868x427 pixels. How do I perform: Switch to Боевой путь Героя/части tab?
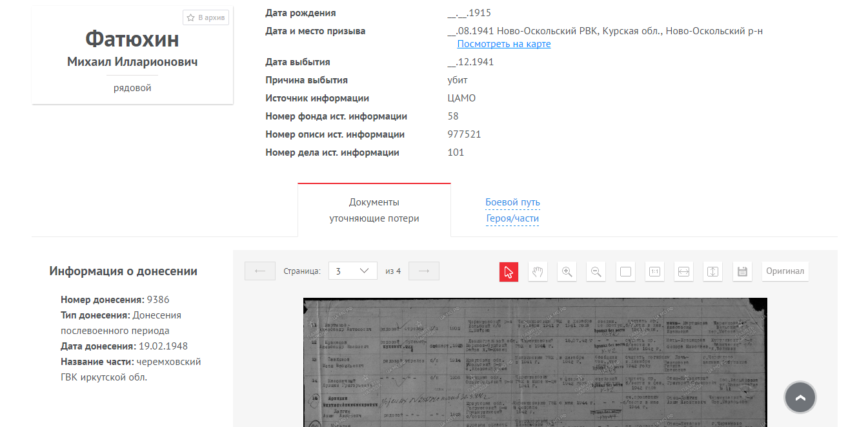coord(512,210)
